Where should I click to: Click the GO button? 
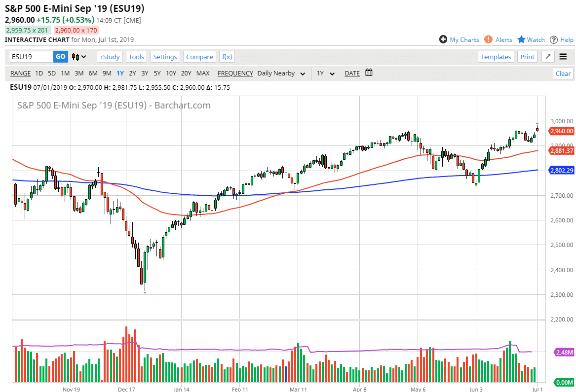60,56
